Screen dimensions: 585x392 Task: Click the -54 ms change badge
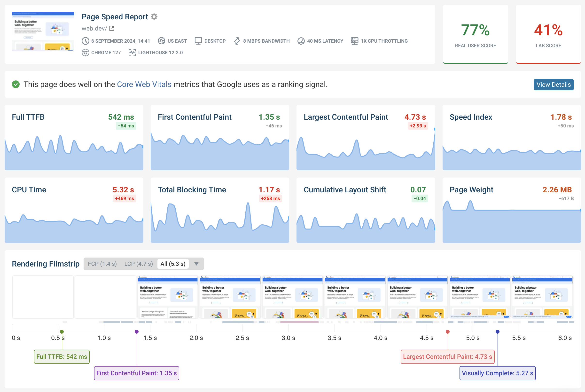[126, 126]
